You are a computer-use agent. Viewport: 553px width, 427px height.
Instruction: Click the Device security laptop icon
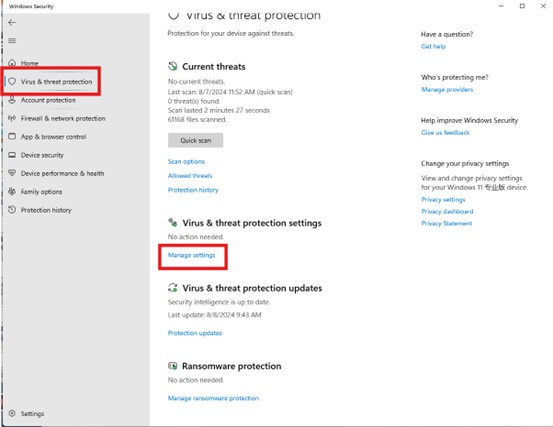pyautogui.click(x=12, y=155)
